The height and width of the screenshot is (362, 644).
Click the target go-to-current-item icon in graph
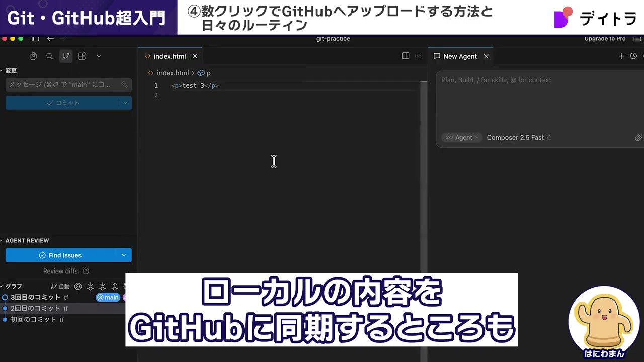click(x=78, y=286)
